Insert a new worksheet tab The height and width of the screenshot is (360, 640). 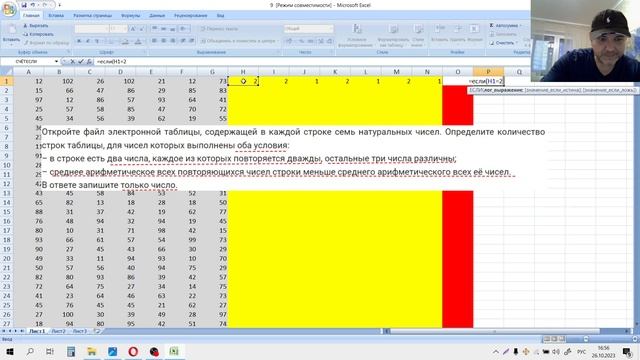97,331
